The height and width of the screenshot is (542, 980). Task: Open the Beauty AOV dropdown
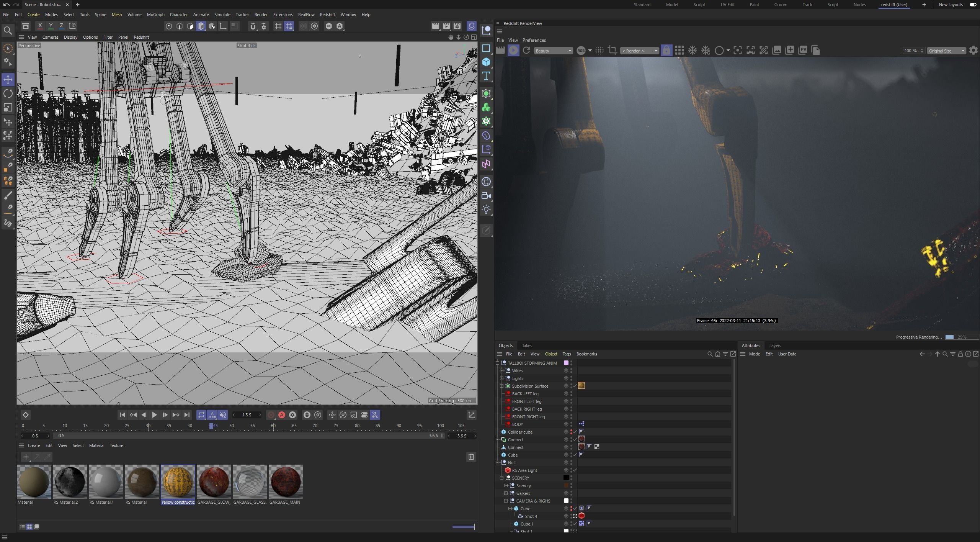click(553, 51)
